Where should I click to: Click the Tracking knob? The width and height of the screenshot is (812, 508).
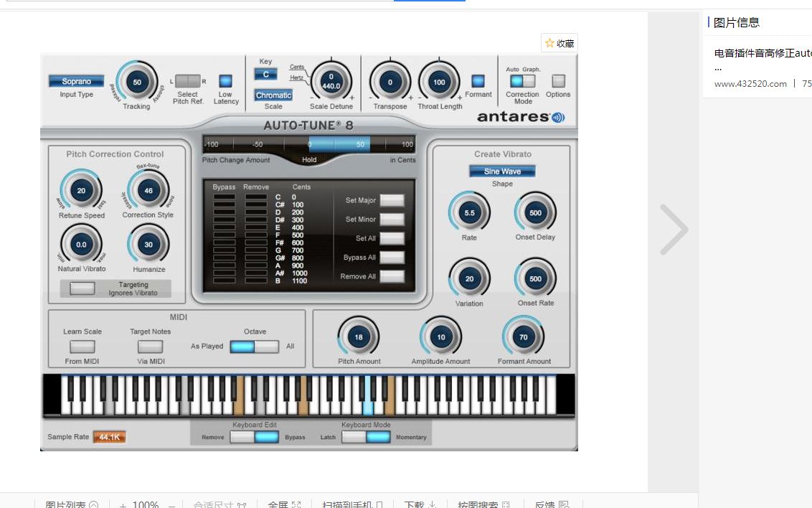pos(137,83)
